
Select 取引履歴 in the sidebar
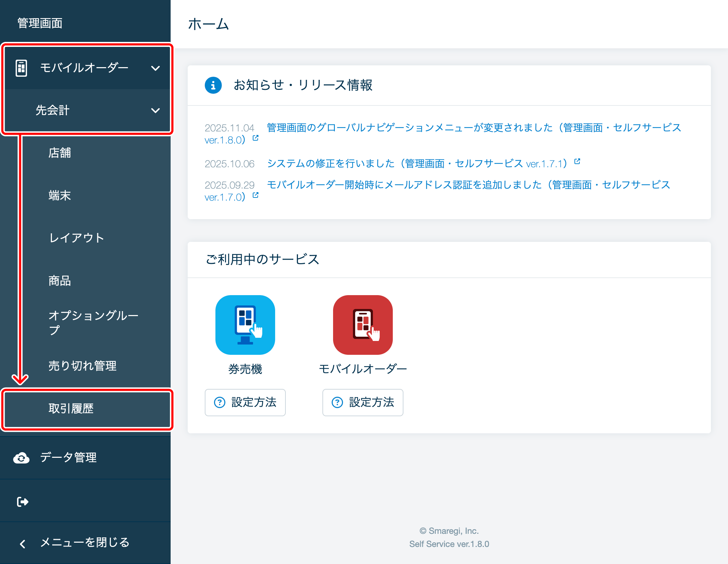(x=71, y=409)
